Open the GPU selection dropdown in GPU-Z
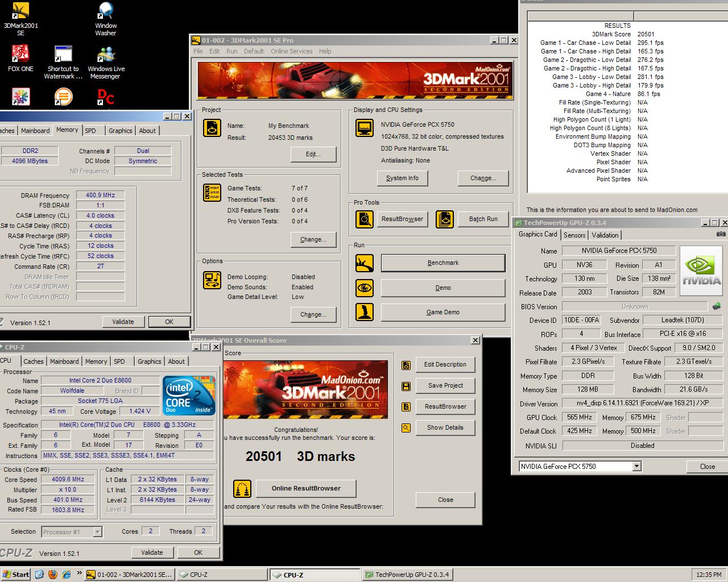The width and height of the screenshot is (728, 582). 636,467
